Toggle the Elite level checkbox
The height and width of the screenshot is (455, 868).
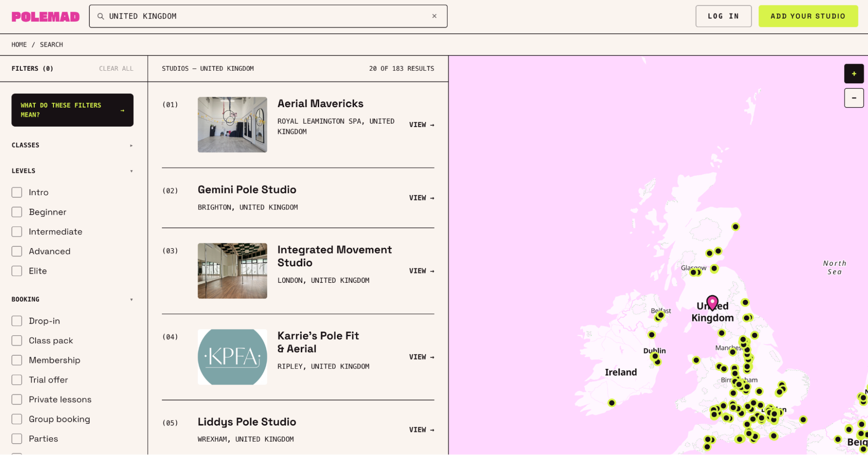[17, 271]
